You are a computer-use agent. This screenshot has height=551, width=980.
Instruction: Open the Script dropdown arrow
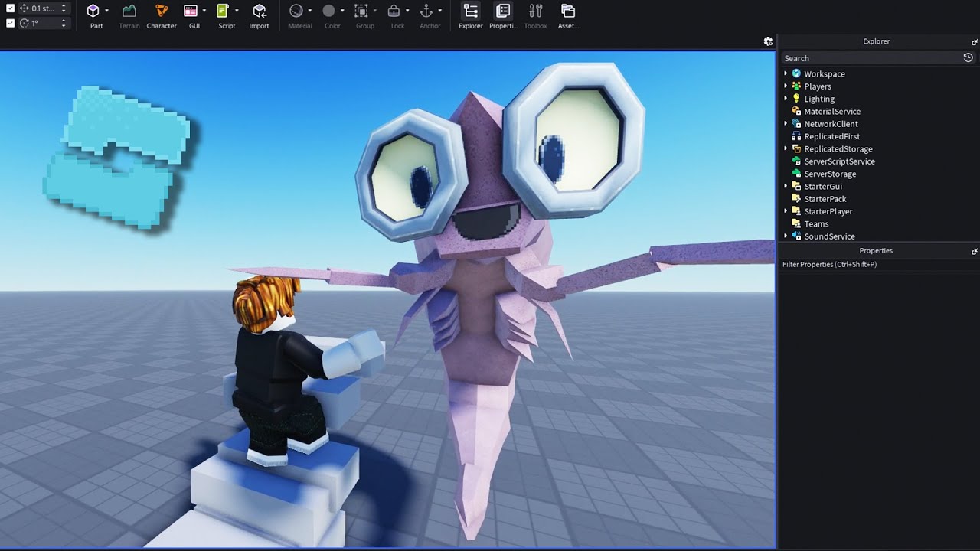(237, 11)
